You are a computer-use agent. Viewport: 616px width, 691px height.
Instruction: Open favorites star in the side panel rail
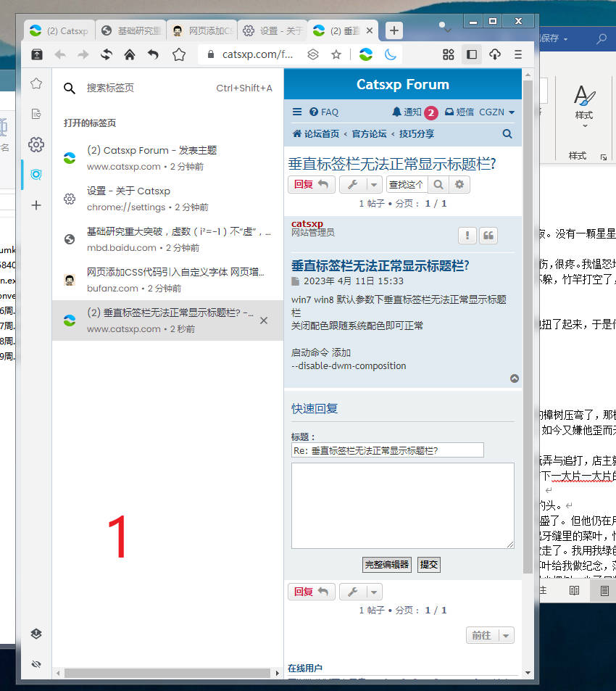36,83
